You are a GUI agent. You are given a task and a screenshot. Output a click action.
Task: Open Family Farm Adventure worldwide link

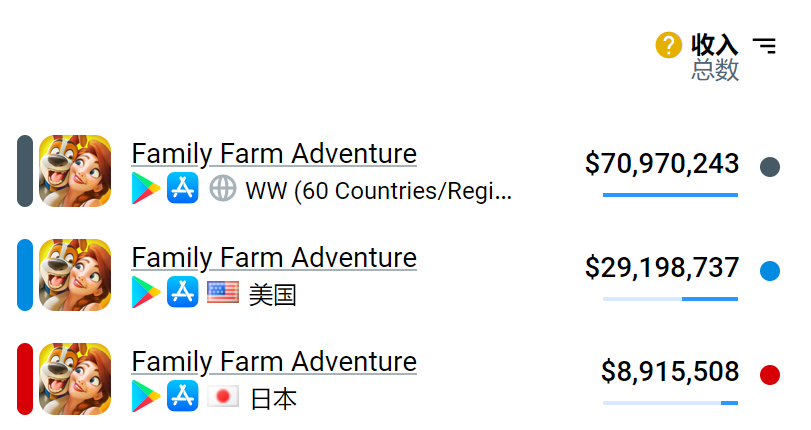274,154
